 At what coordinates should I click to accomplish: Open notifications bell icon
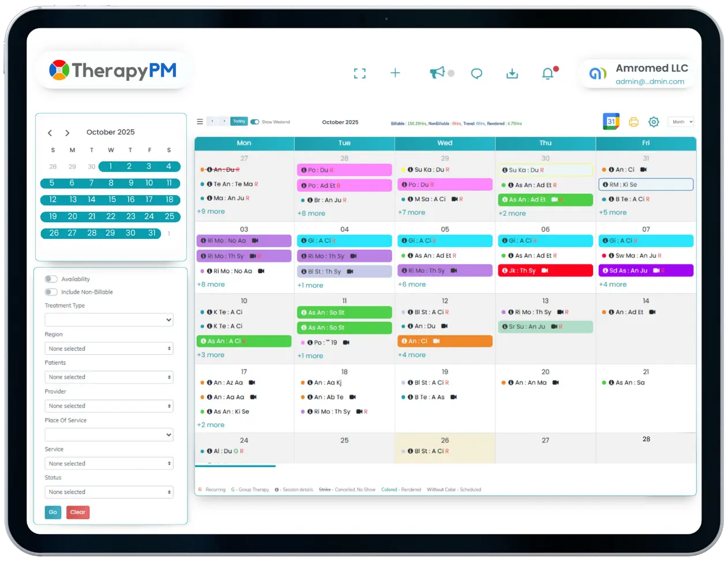coord(547,73)
